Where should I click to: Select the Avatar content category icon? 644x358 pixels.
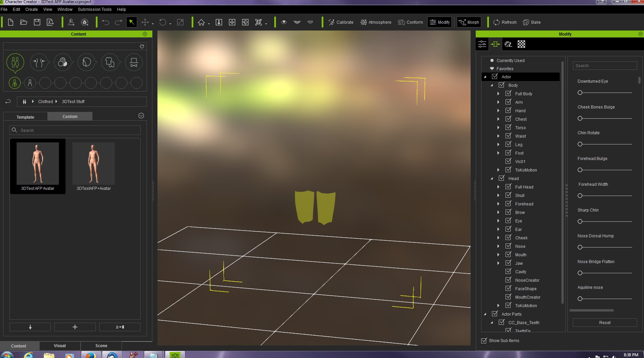point(15,63)
